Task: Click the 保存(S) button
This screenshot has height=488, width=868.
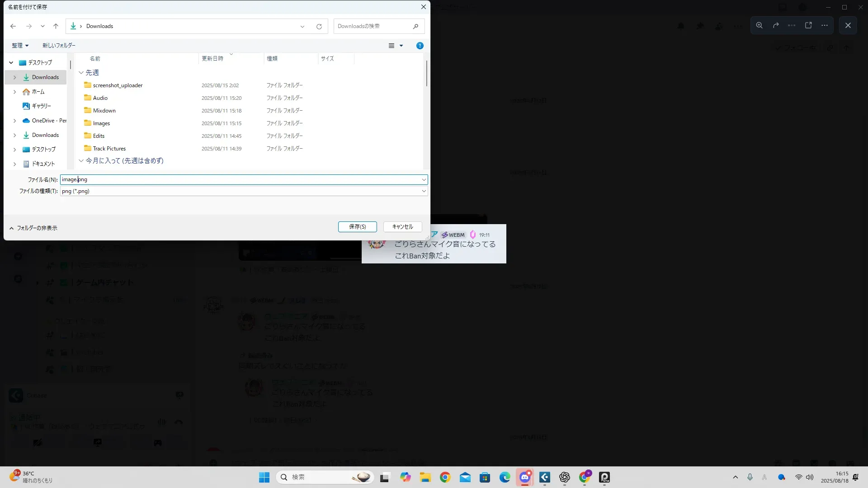Action: (x=357, y=227)
